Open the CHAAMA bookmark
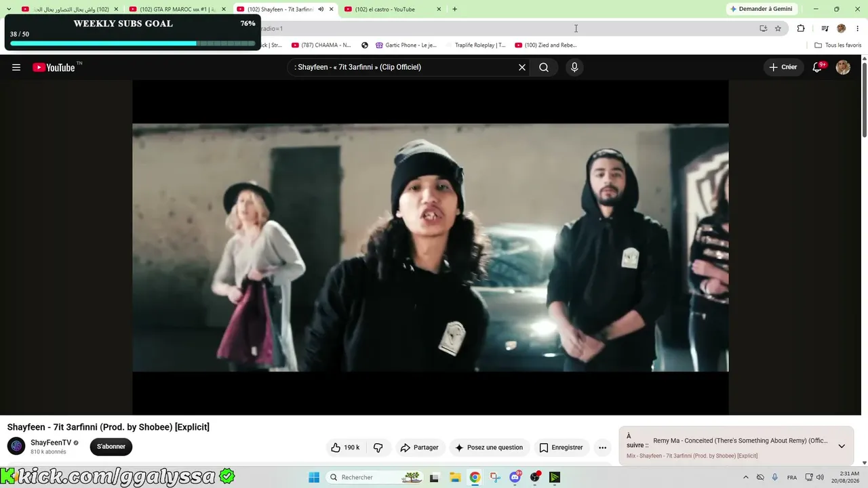Screen dimensions: 868x488 click(321, 45)
